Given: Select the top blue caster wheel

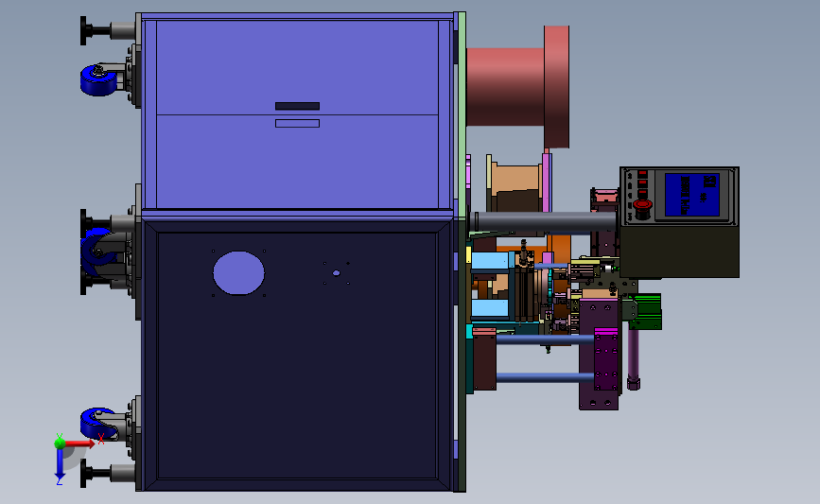Looking at the screenshot, I should pyautogui.click(x=99, y=80).
